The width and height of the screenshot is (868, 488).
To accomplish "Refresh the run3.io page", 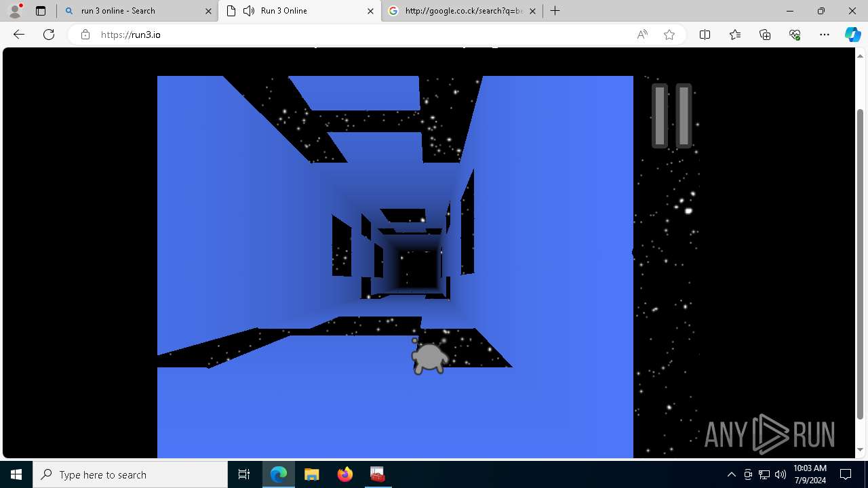I will 49,35.
